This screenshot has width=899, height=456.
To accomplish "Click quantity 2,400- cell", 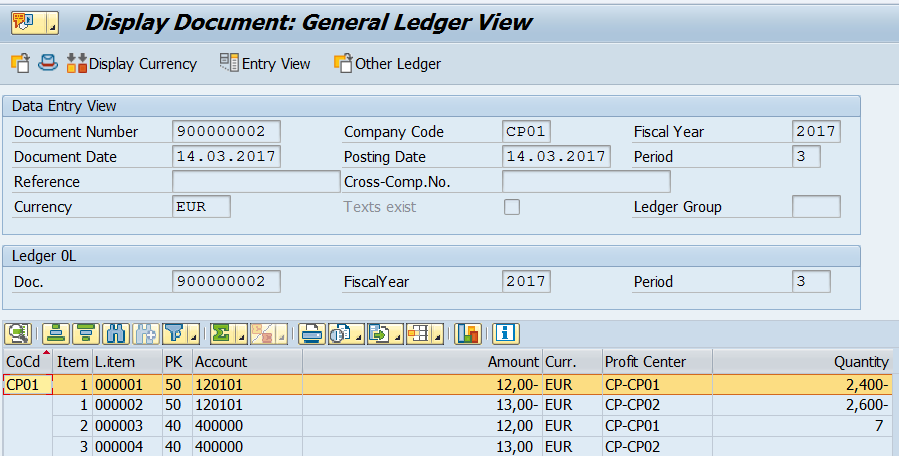I will click(802, 384).
